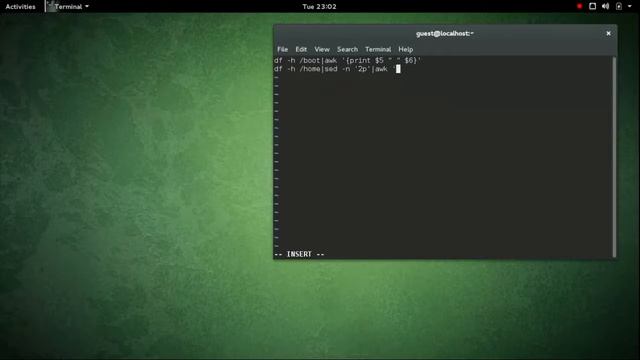Click the terminal vertical scrollbar
Image resolution: width=640 pixels, height=360 pixels.
[614, 157]
